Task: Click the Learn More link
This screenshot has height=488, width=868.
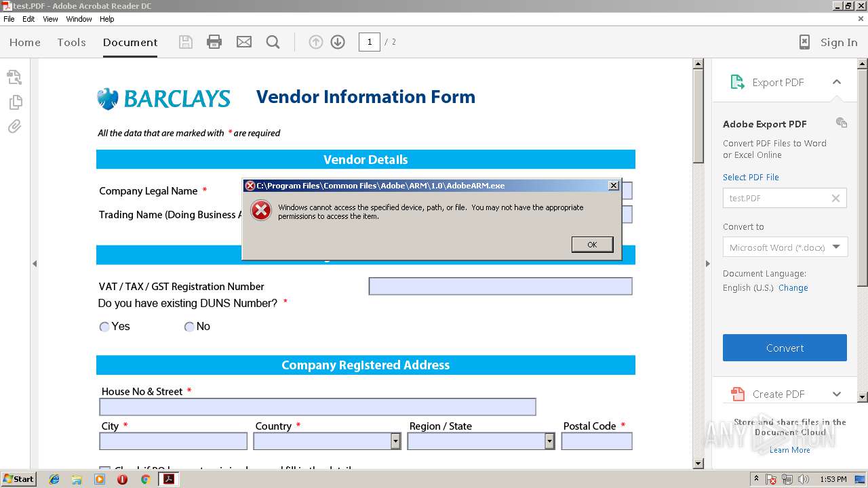Action: point(789,450)
